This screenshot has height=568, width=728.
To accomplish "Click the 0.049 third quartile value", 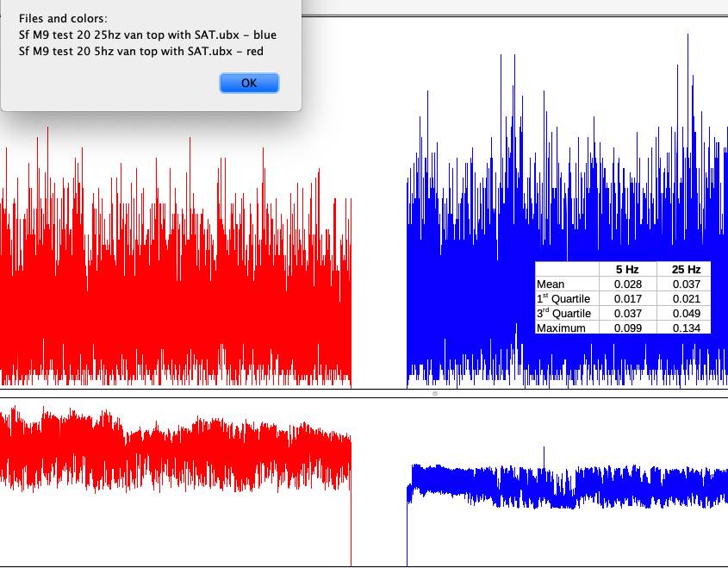I will [x=686, y=314].
